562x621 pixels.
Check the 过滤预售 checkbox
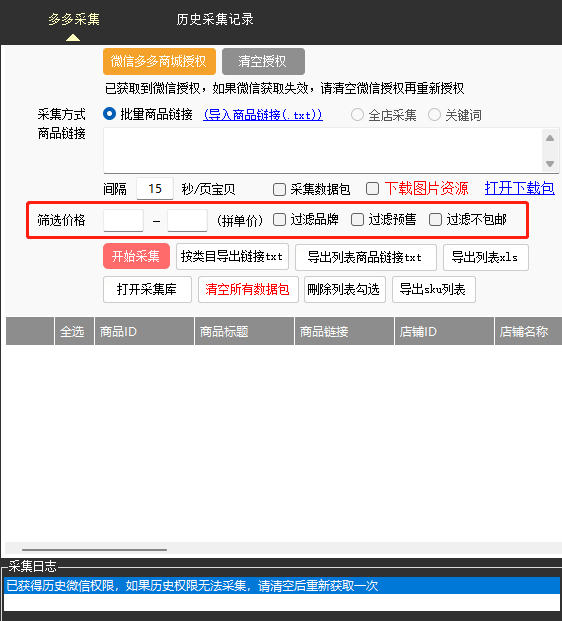[357, 219]
